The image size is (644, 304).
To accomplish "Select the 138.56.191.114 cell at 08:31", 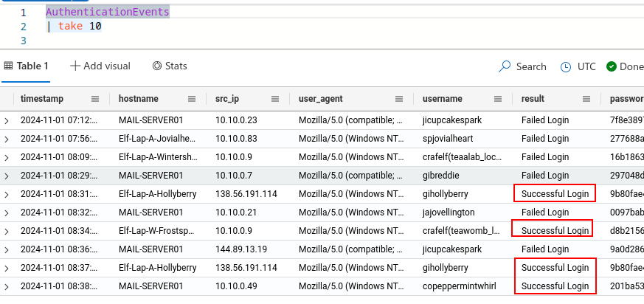I will [x=246, y=193].
